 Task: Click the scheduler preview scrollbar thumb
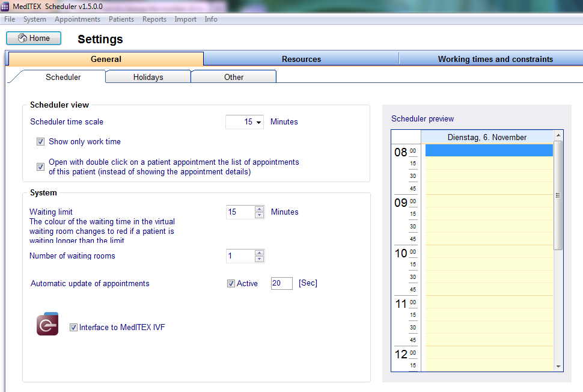558,195
